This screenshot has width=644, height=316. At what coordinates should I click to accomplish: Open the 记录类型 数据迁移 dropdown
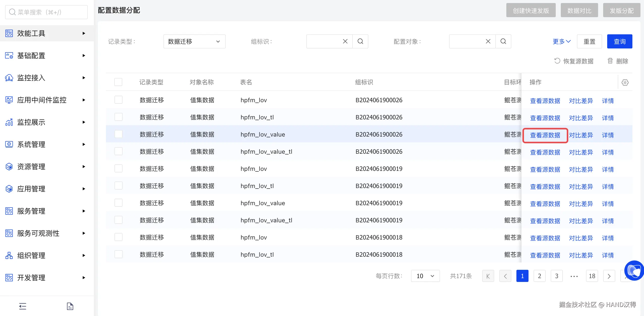pyautogui.click(x=194, y=41)
